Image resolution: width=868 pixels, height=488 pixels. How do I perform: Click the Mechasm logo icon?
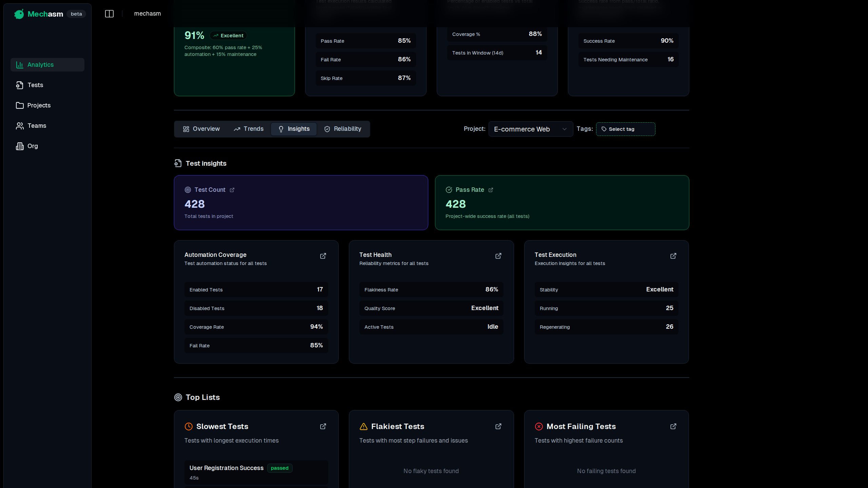point(19,14)
